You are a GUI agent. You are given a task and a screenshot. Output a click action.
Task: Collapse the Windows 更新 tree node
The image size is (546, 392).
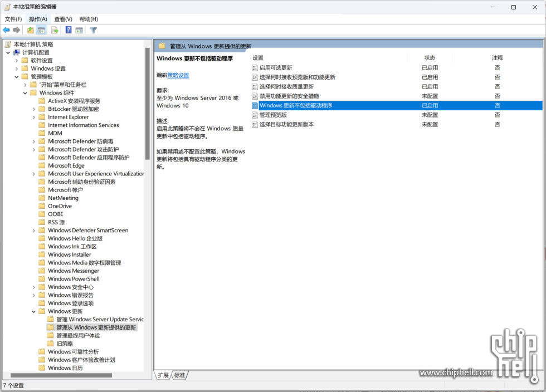click(34, 312)
